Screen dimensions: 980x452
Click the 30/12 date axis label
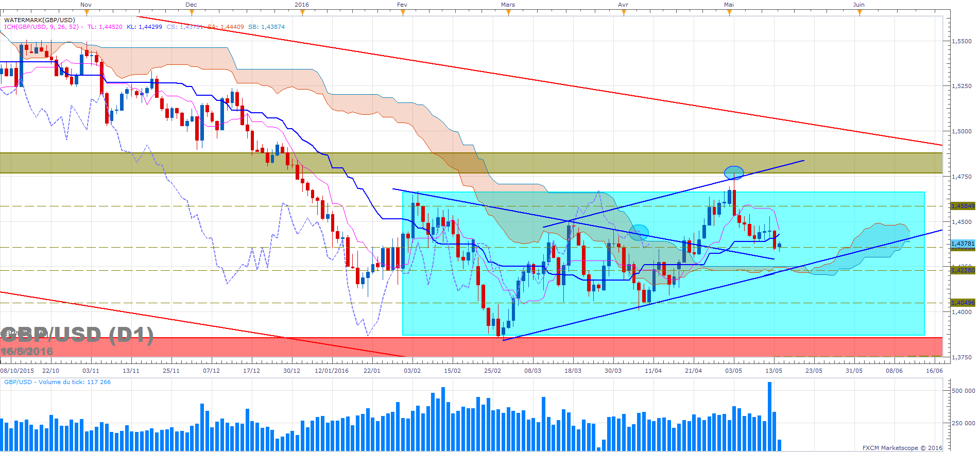pyautogui.click(x=291, y=371)
